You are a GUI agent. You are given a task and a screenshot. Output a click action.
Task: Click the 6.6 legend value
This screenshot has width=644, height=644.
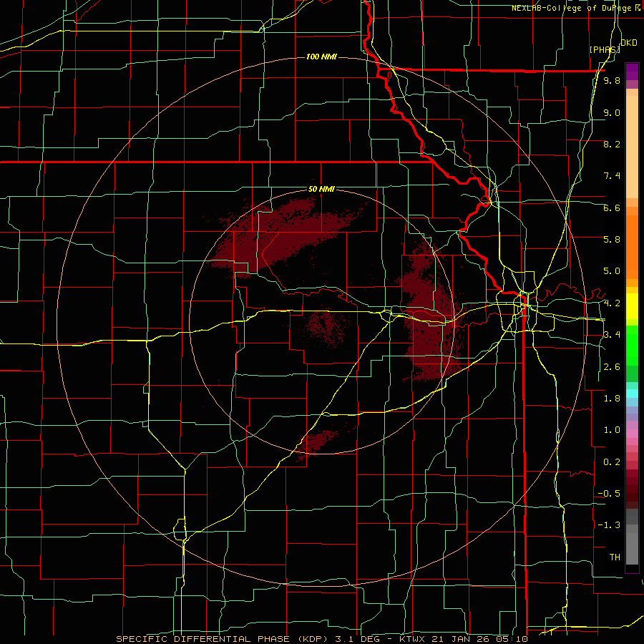612,208
